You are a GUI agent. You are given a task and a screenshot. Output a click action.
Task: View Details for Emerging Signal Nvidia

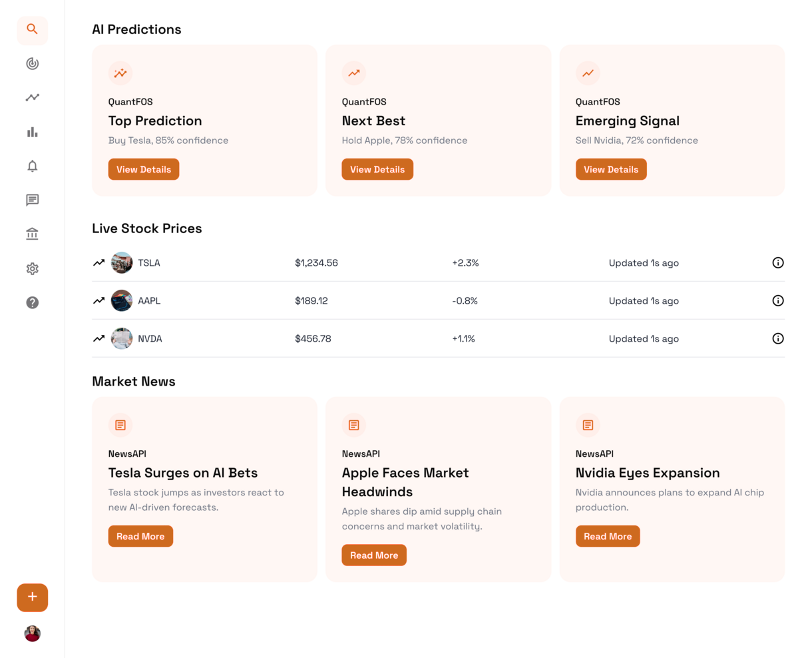coord(610,169)
